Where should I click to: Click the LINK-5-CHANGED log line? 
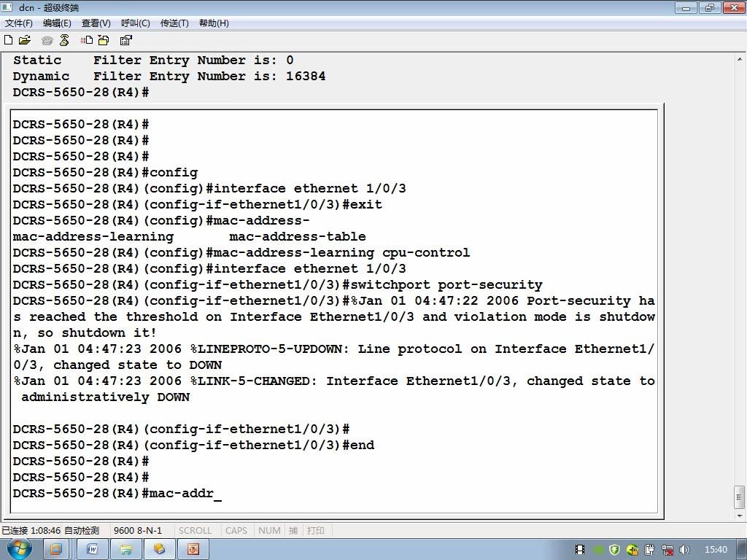click(333, 389)
